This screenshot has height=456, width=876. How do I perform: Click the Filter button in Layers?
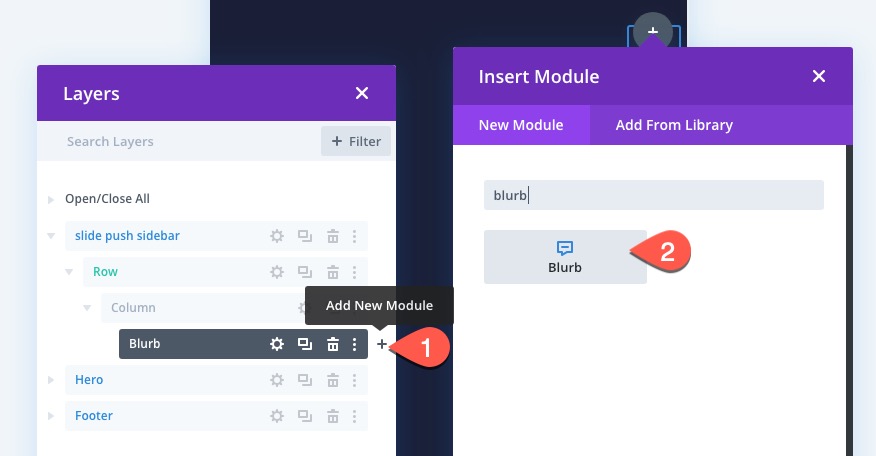click(356, 142)
